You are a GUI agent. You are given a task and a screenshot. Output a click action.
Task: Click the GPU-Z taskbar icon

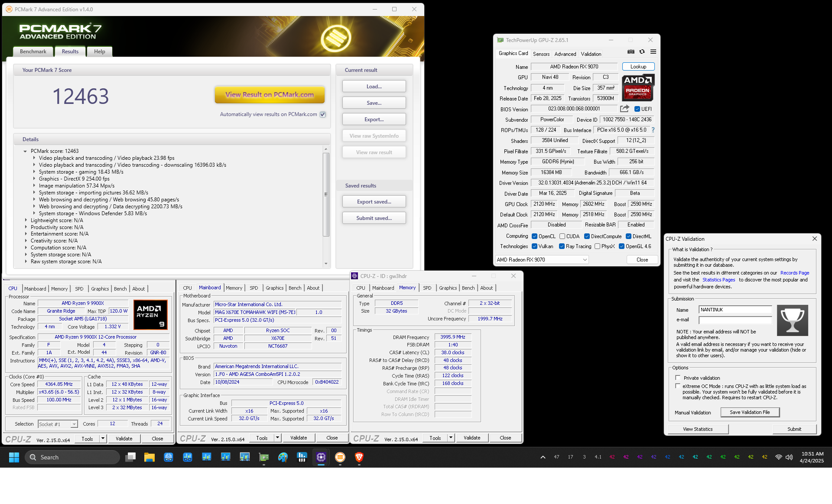(264, 457)
